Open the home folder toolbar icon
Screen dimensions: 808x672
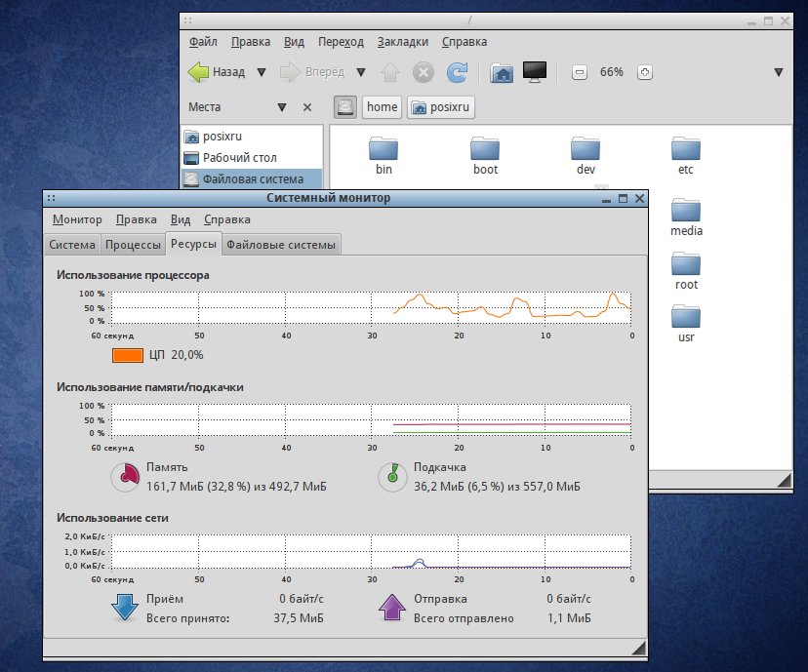502,72
